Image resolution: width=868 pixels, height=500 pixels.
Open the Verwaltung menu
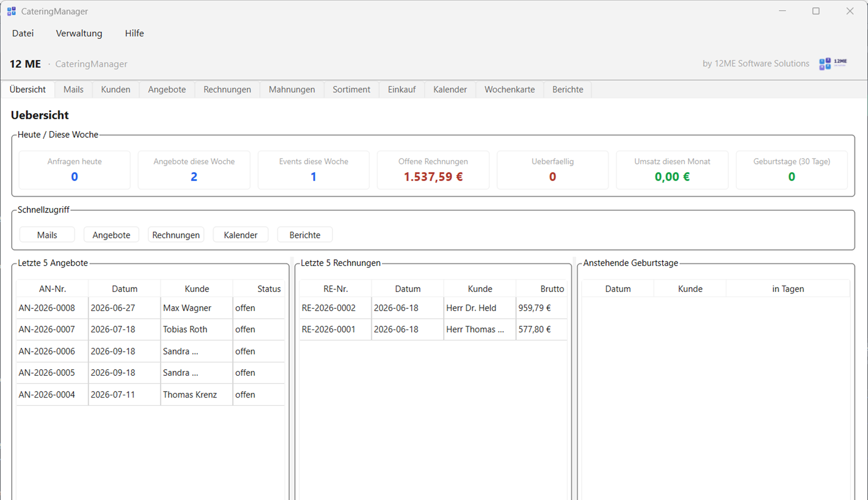coord(79,33)
